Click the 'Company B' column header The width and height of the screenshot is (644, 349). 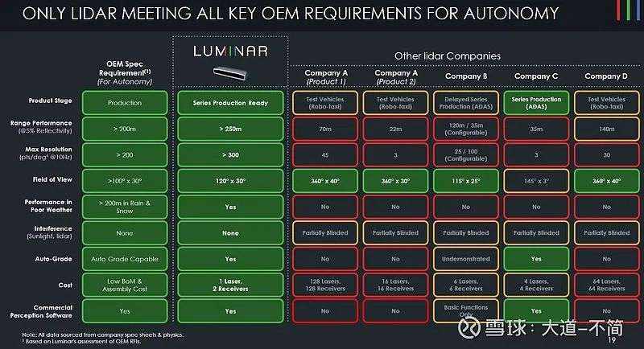click(x=466, y=76)
